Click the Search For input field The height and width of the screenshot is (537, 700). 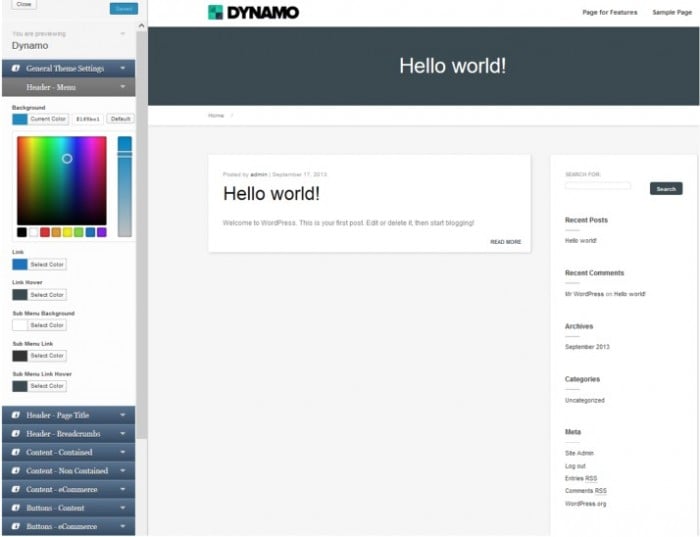[x=598, y=186]
